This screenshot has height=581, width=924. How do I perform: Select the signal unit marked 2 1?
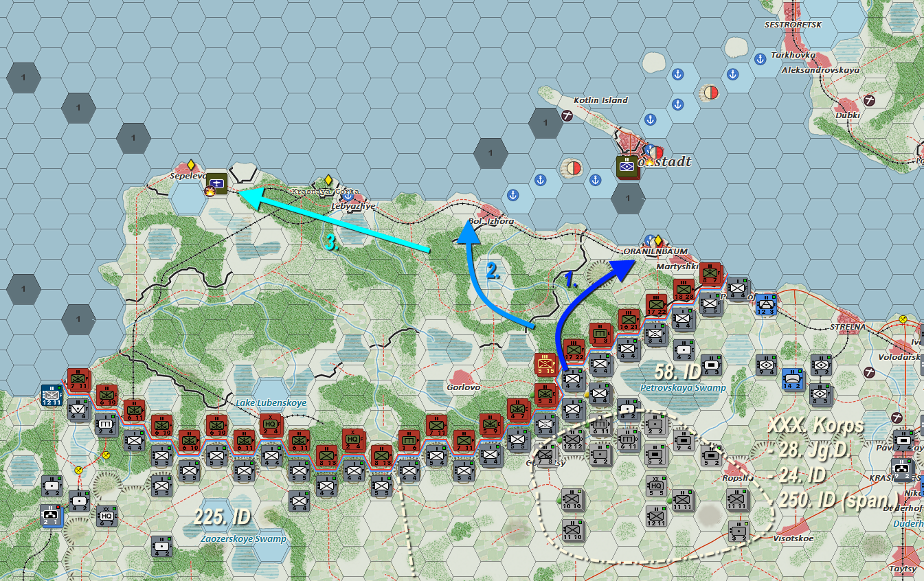pos(50,514)
